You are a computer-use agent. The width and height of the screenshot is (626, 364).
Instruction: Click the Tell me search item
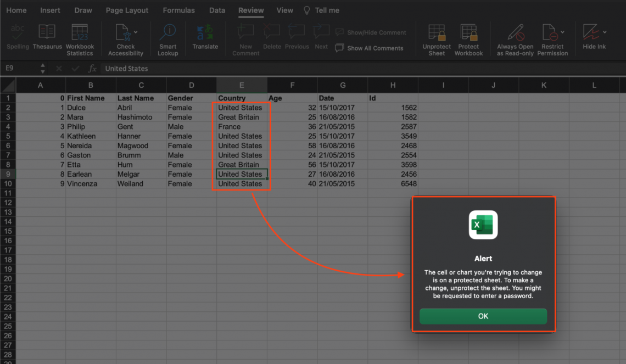321,10
